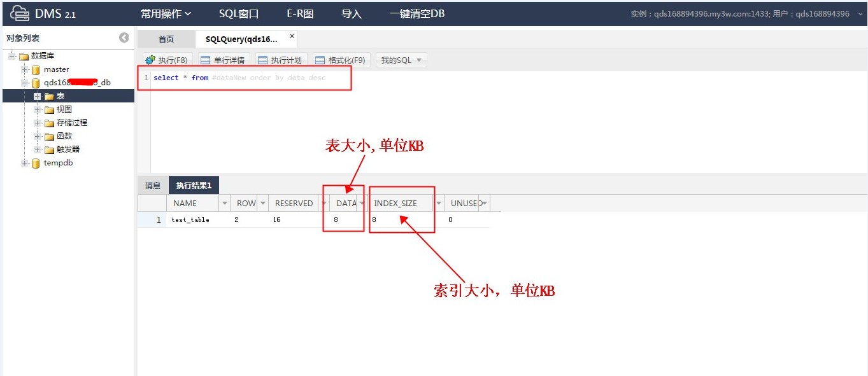The height and width of the screenshot is (376, 868).
Task: Open the NAME column filter dropdown
Action: [x=224, y=204]
